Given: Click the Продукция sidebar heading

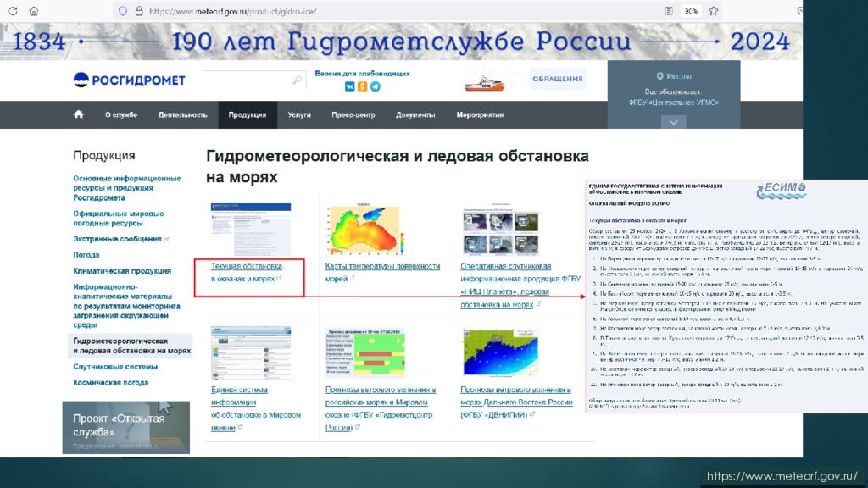Looking at the screenshot, I should pos(104,156).
